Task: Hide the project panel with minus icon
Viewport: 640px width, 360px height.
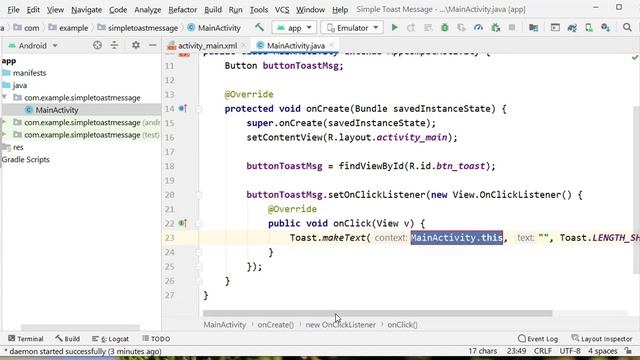Action: click(x=152, y=45)
